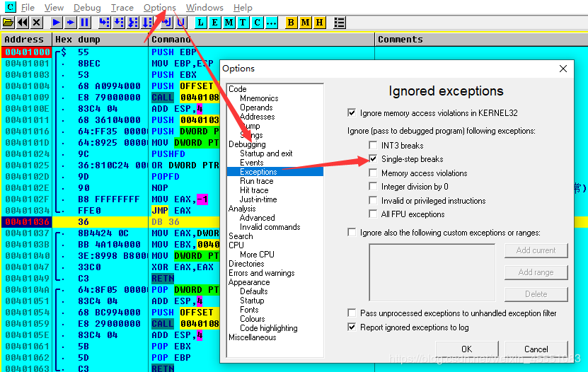Screen dimensions: 588x372
Task: Click the Trace over toolbar icon
Action: [147, 23]
